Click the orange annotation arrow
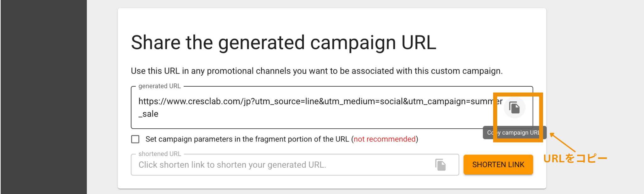 click(x=563, y=143)
